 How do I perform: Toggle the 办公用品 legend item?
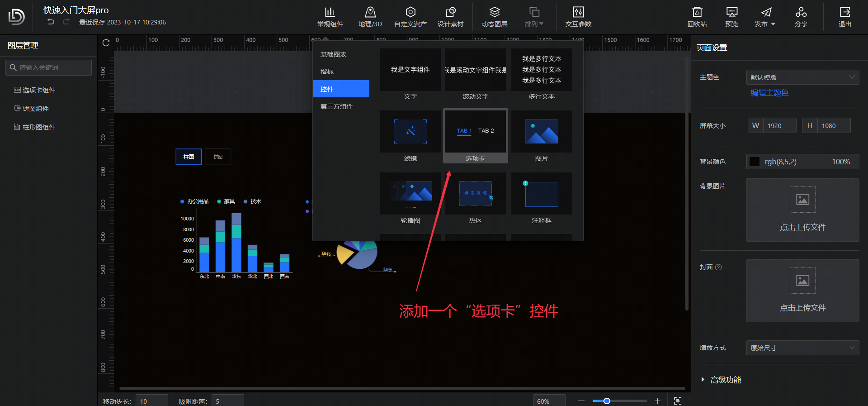(x=194, y=201)
